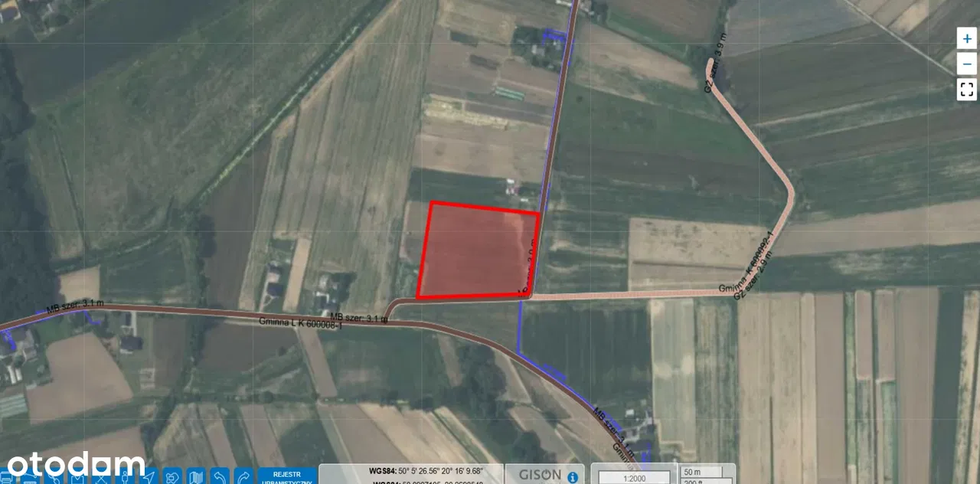Click the undo arrow in bottom toolbar
The image size is (980, 484).
(x=220, y=477)
